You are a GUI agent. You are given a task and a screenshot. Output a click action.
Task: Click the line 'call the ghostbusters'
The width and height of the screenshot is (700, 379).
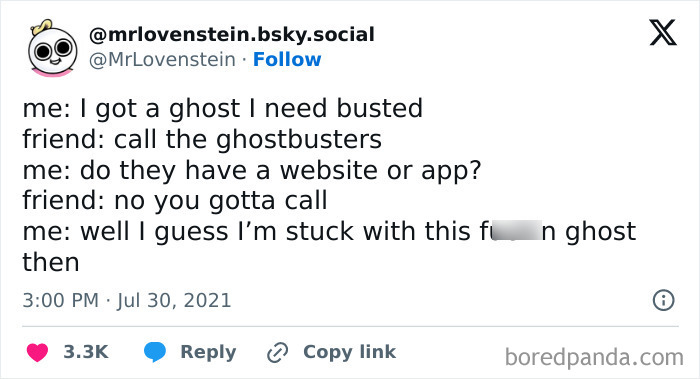coord(248,139)
